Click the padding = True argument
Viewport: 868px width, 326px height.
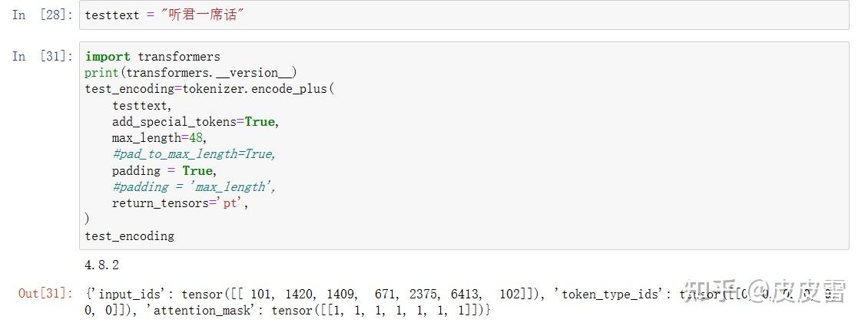(x=164, y=170)
